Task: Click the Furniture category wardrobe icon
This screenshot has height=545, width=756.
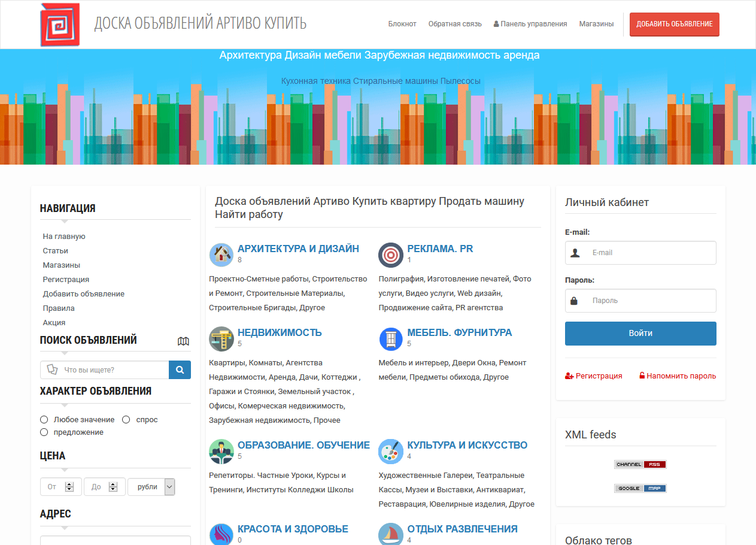Action: coord(390,339)
